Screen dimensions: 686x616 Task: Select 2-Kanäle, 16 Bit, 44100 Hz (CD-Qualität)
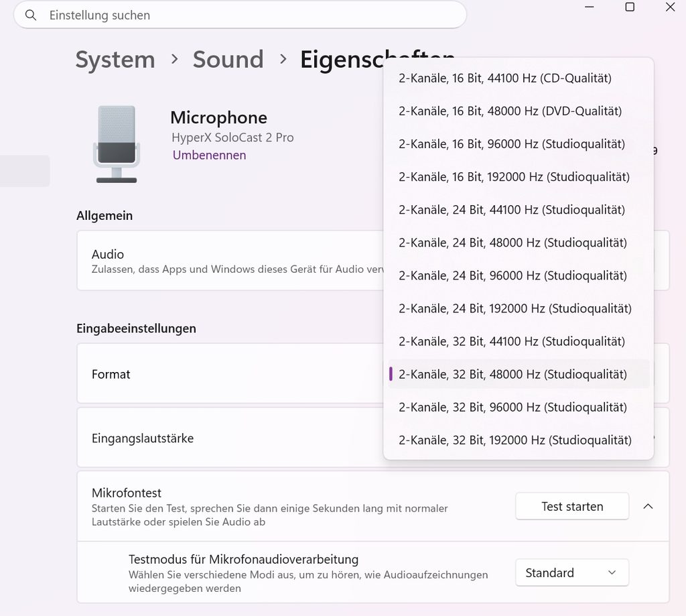point(519,78)
